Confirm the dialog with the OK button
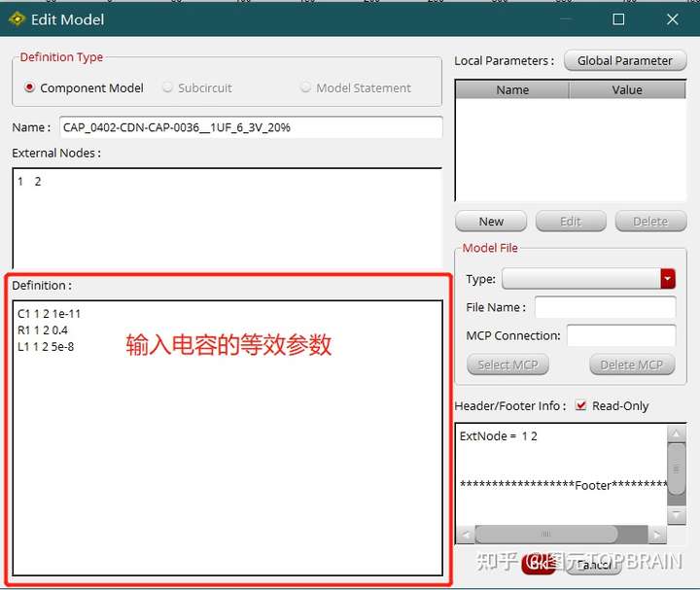700x590 pixels. click(x=539, y=564)
